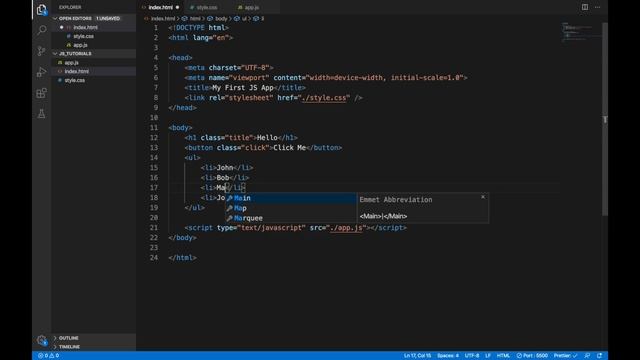Open index.html in JS_TUTORIALS folder
This screenshot has width=640, height=360.
pyautogui.click(x=94, y=71)
